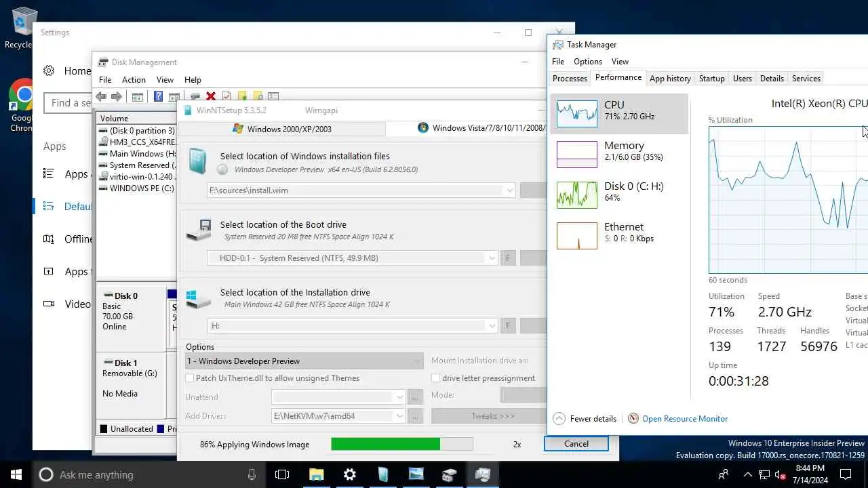Click the second yellow toolbar icon with magnifier
This screenshot has width=868, height=488.
[257, 96]
